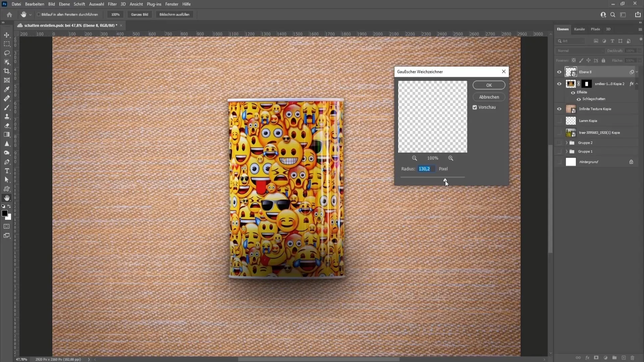
Task: Open the layer filter type Art dropdown
Action: pos(571,41)
